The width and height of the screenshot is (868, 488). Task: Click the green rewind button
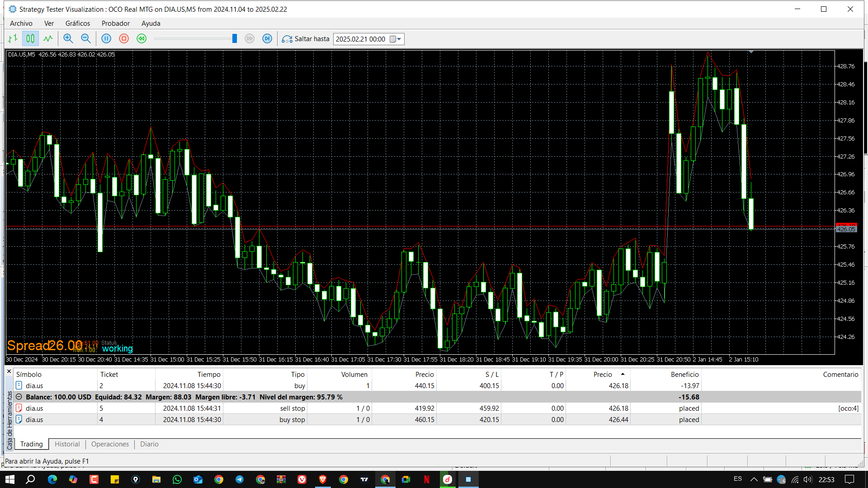click(x=142, y=39)
